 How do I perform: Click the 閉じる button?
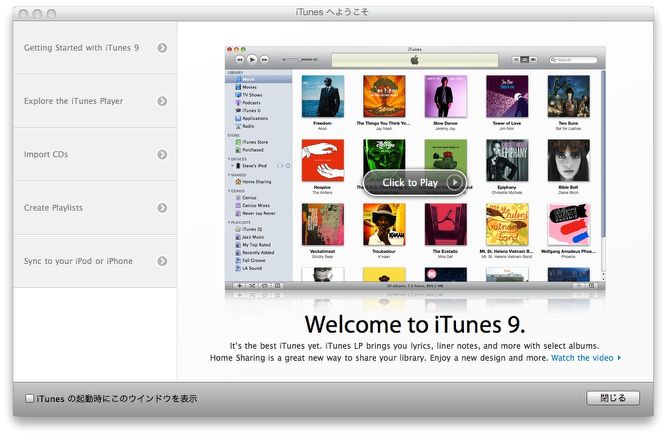click(x=613, y=398)
